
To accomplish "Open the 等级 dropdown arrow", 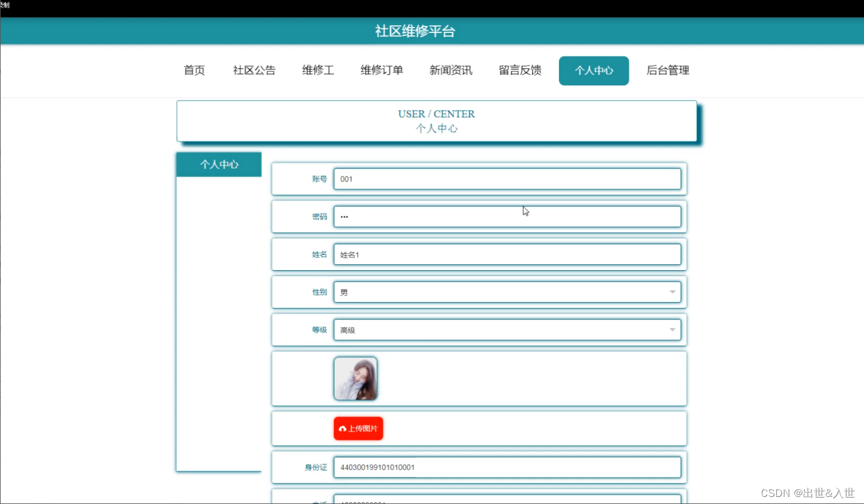I will point(672,330).
